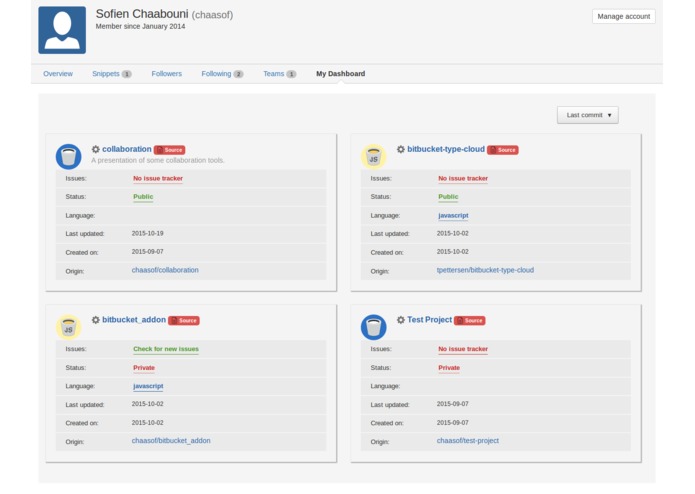Click the Manage account button
Screen dimensions: 695x494
click(624, 16)
